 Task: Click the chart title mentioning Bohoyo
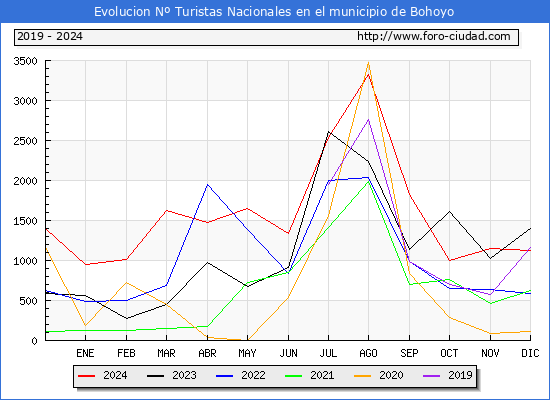(x=274, y=12)
